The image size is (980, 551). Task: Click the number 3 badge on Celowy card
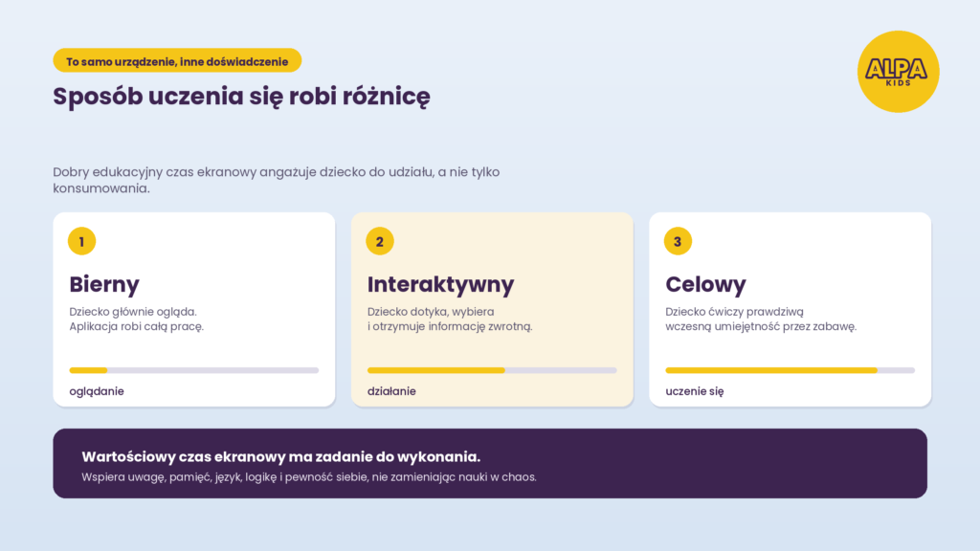(x=678, y=241)
